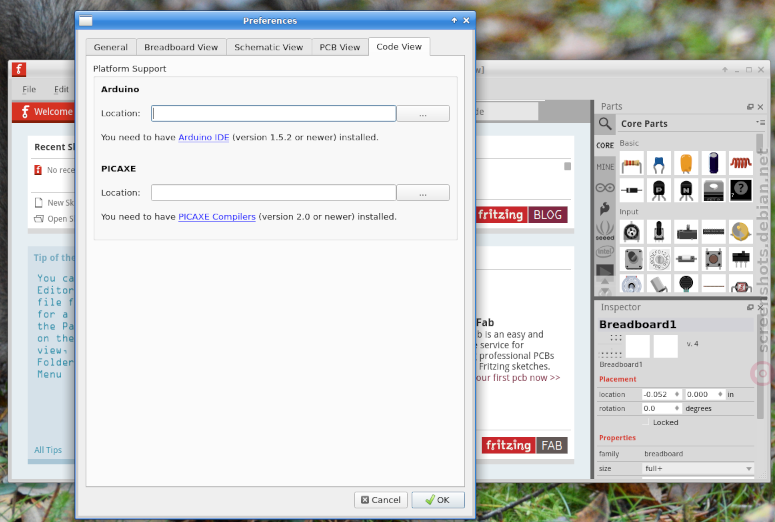Select the dark electrolytic capacitor part
This screenshot has height=522, width=775.
713,164
